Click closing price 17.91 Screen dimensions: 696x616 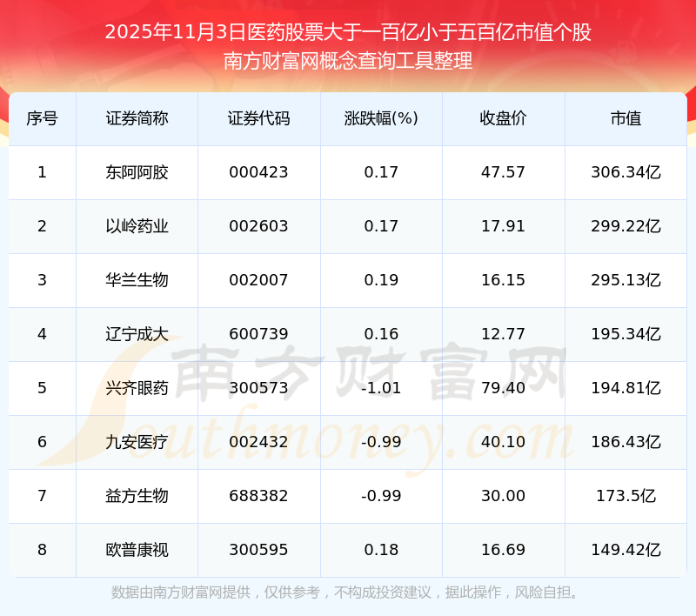tap(503, 226)
